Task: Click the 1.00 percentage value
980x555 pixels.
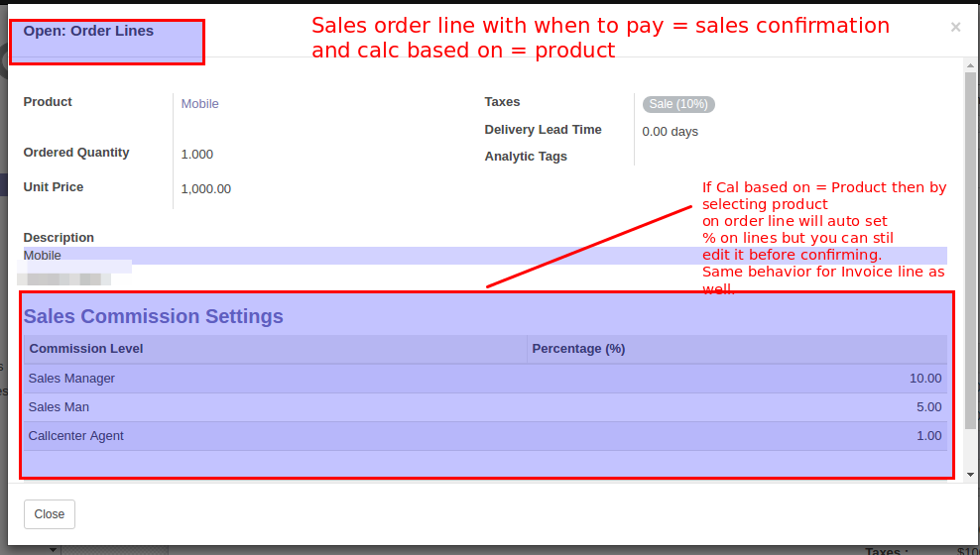Action: [x=928, y=436]
